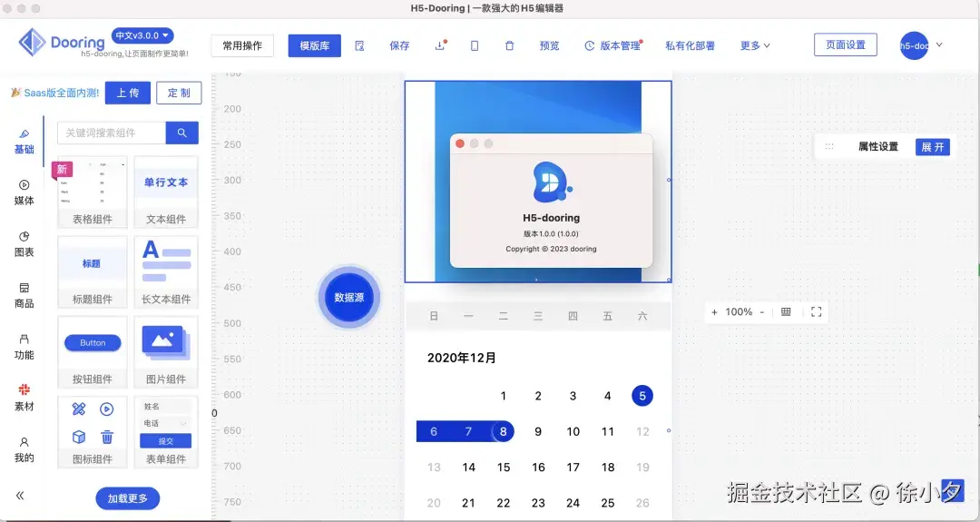The image size is (980, 522).
Task: Collapse the sidebar with double chevron
Action: click(x=20, y=496)
